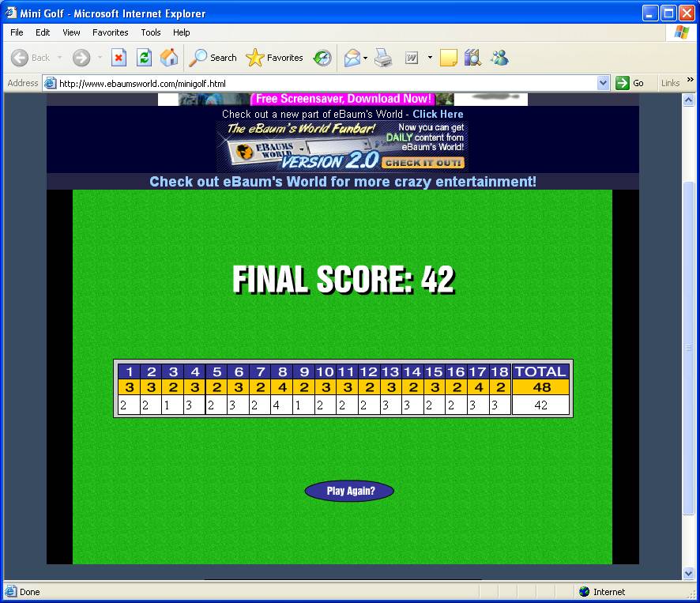This screenshot has width=700, height=603.
Task: Expand the address bar dropdown
Action: tap(604, 83)
